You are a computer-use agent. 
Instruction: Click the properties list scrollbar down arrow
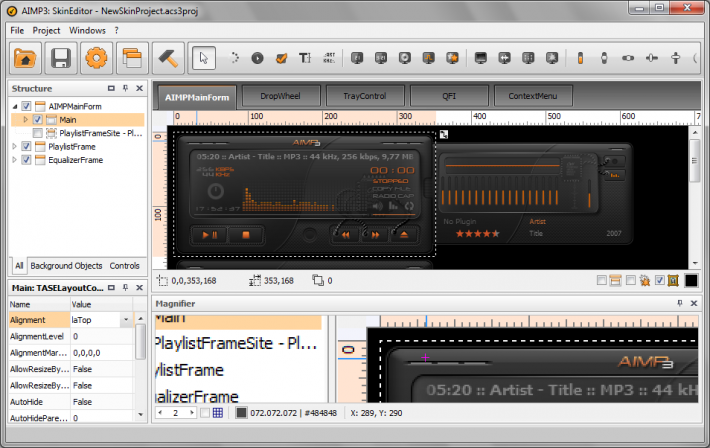[x=140, y=414]
